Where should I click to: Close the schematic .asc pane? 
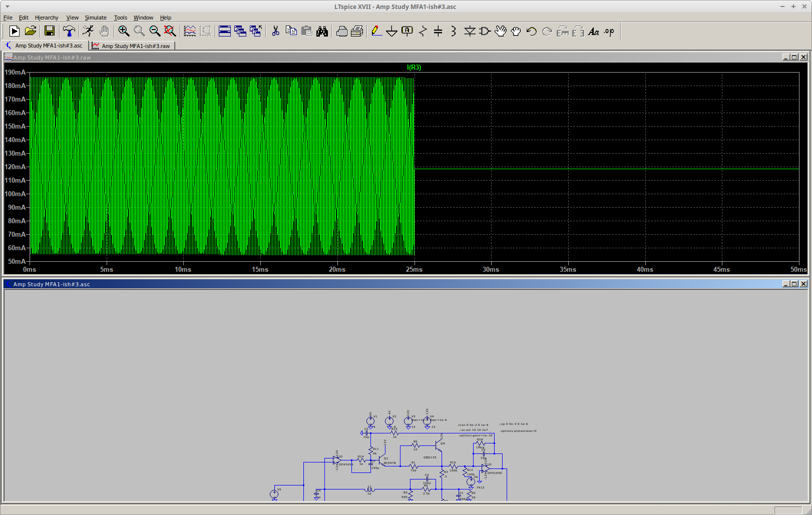803,284
